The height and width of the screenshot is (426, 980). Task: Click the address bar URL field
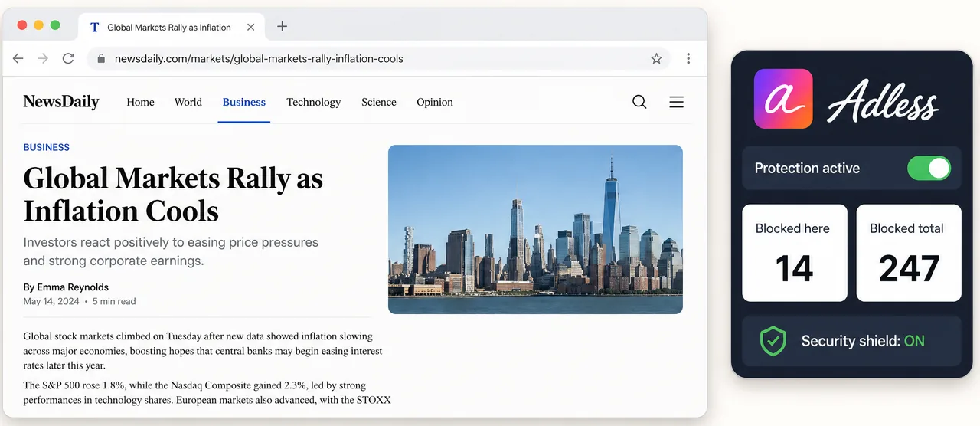[379, 58]
